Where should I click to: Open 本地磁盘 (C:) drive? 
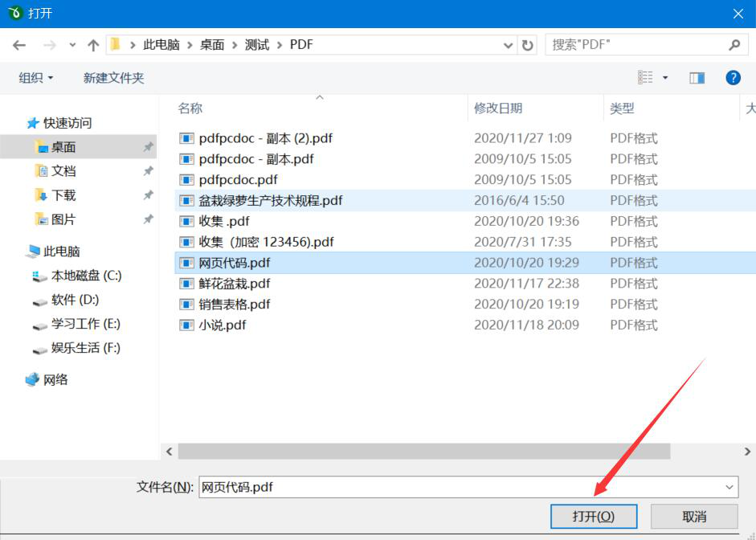pyautogui.click(x=86, y=276)
